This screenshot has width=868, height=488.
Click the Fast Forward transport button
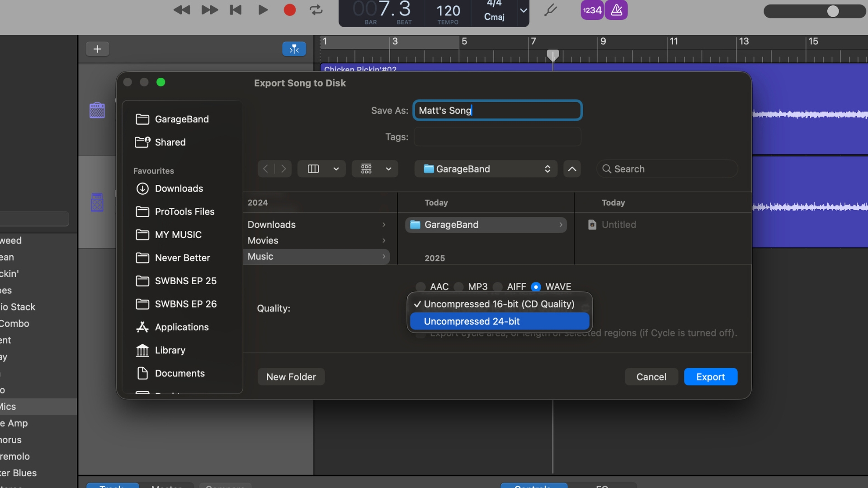(209, 10)
